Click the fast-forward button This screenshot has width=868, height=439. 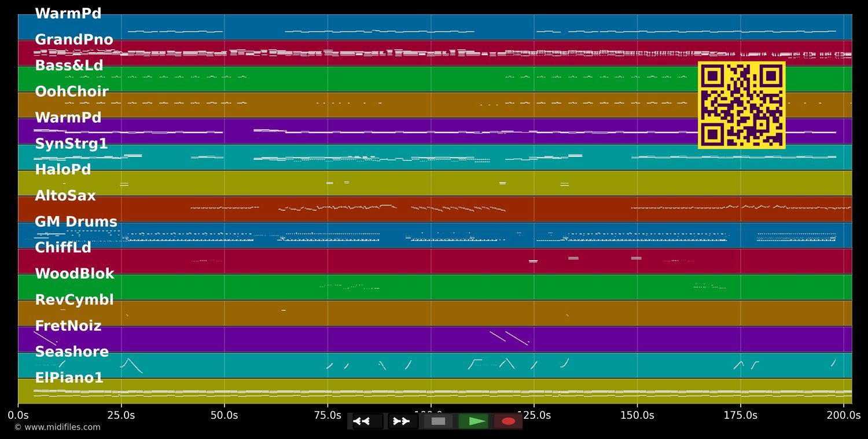(x=403, y=421)
